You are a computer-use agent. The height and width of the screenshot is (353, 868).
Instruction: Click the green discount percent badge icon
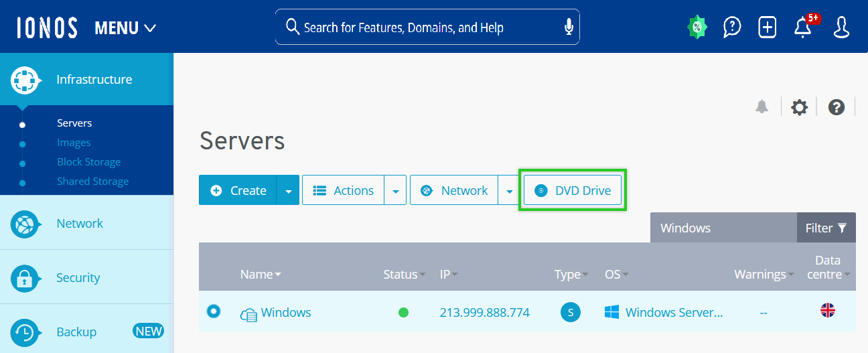click(697, 27)
